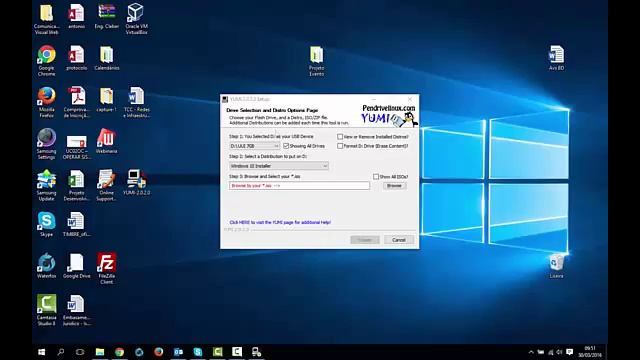Click the Browse to your ISO path field
640x360 pixels.
(299, 186)
